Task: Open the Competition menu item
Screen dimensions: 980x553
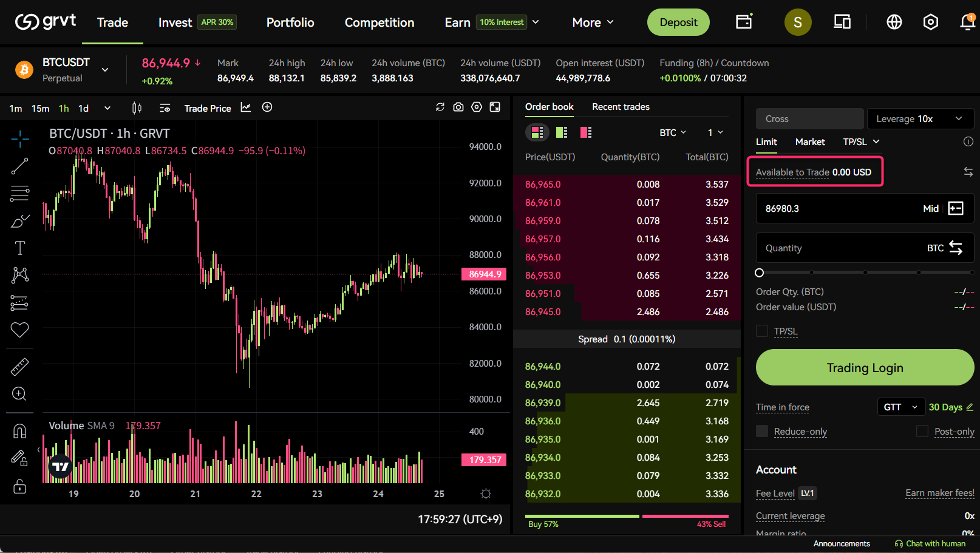Action: (x=379, y=22)
